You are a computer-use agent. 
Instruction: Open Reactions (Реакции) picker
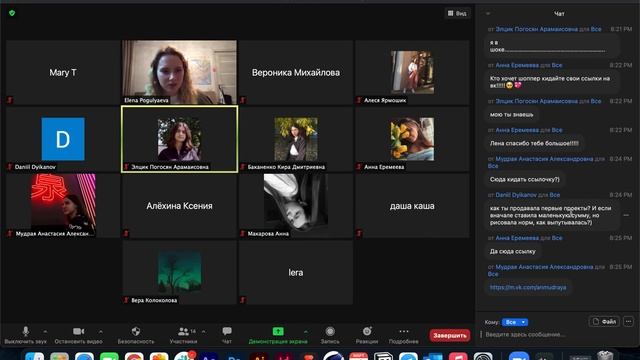click(x=367, y=335)
